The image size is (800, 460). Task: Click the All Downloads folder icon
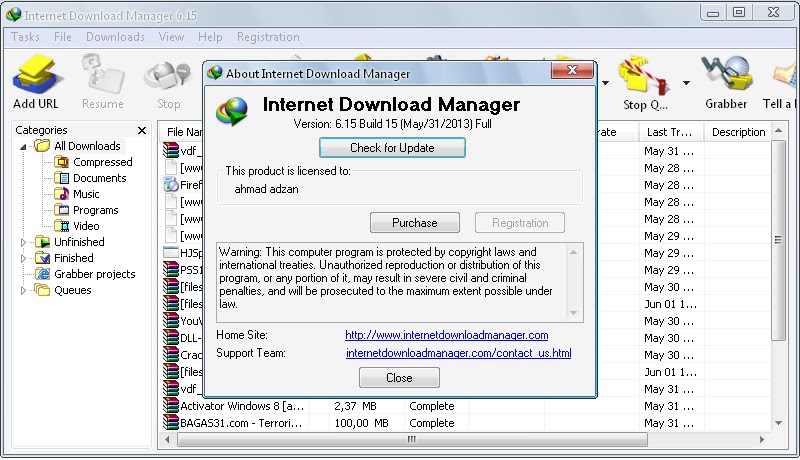(42, 146)
